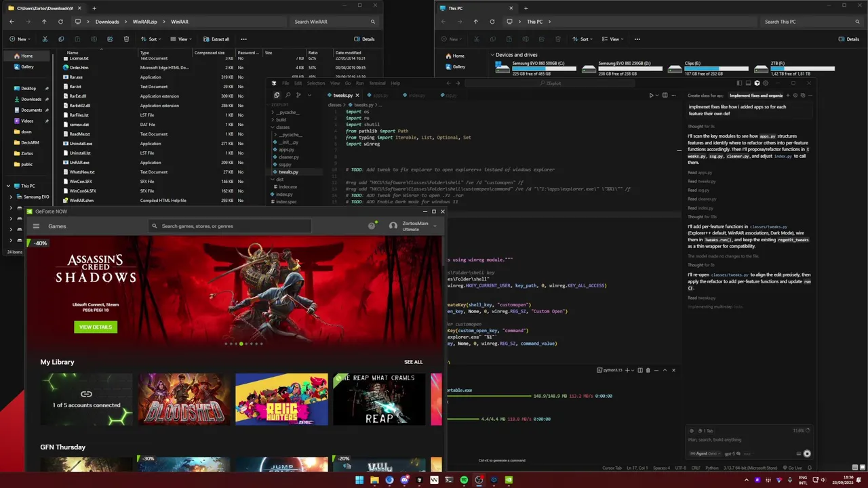The image size is (868, 488).
Task: Click Search WinRAR field in Explorer
Action: click(x=335, y=22)
